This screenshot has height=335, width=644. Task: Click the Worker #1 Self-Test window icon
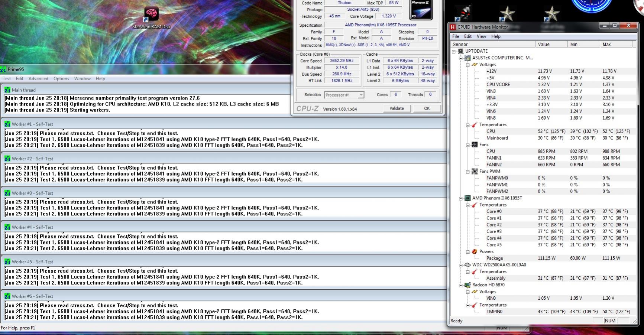tap(7, 124)
